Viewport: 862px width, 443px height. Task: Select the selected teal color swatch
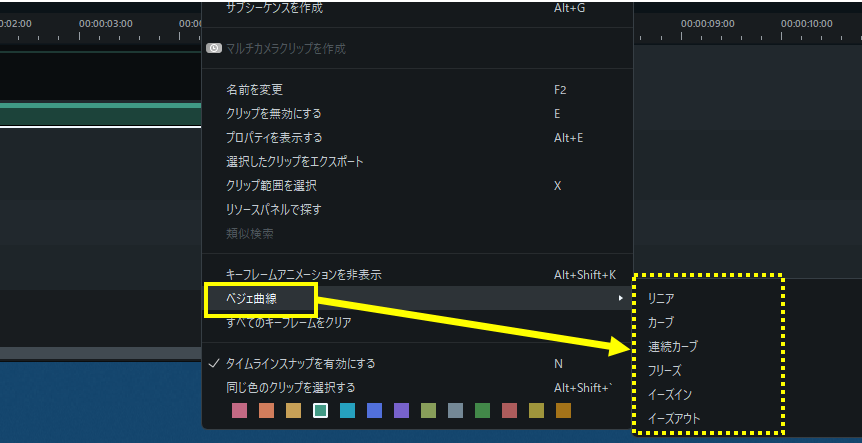(320, 410)
